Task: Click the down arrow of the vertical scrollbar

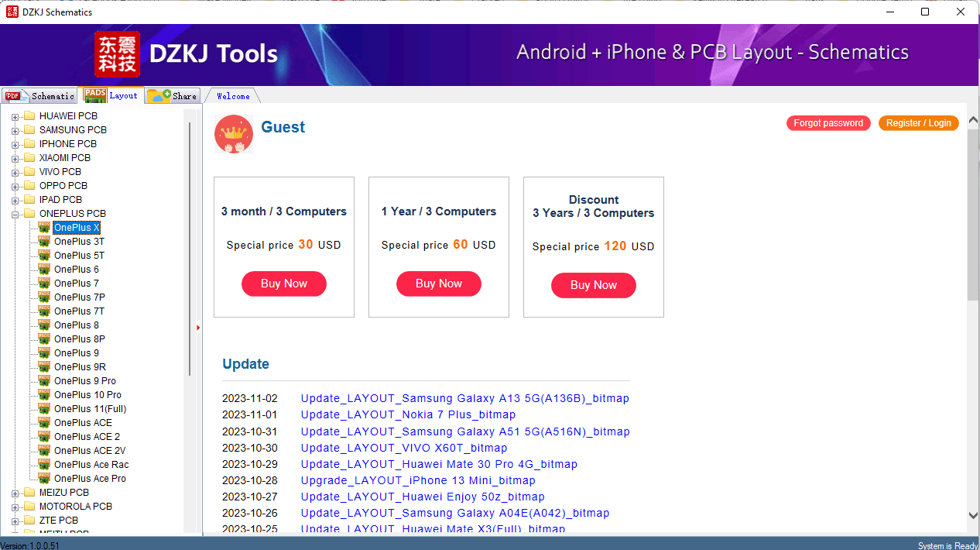Action: (973, 515)
